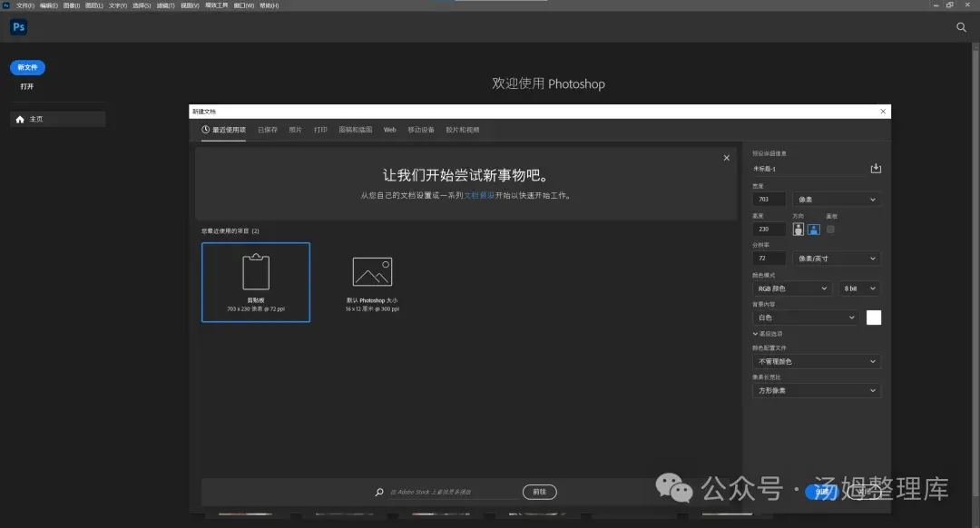Viewport: 980px width, 528px height.
Task: Switch to the 移动设备 tab
Action: tap(421, 130)
